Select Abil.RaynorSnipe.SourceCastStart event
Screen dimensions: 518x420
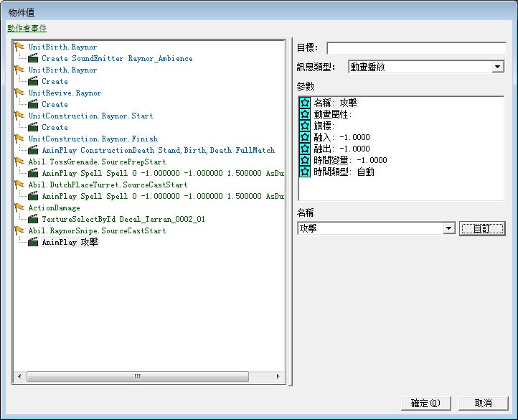(x=97, y=231)
